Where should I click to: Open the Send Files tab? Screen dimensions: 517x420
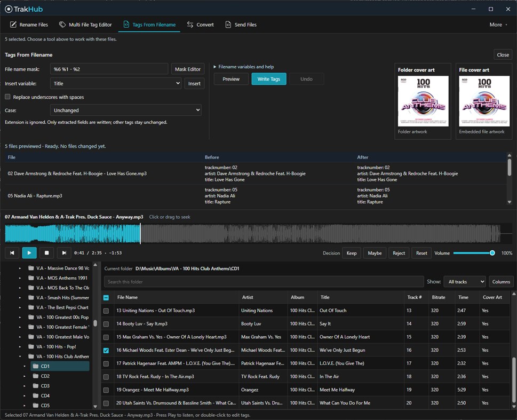(x=241, y=25)
